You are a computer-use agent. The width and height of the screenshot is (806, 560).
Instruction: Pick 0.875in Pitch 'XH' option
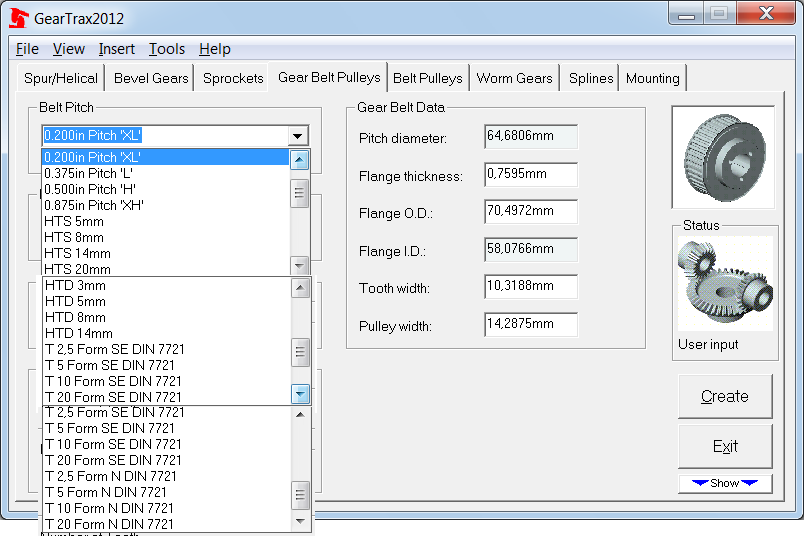(x=166, y=205)
